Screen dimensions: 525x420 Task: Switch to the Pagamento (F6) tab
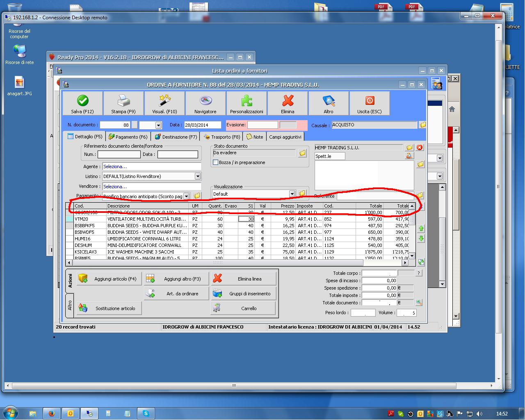(128, 137)
